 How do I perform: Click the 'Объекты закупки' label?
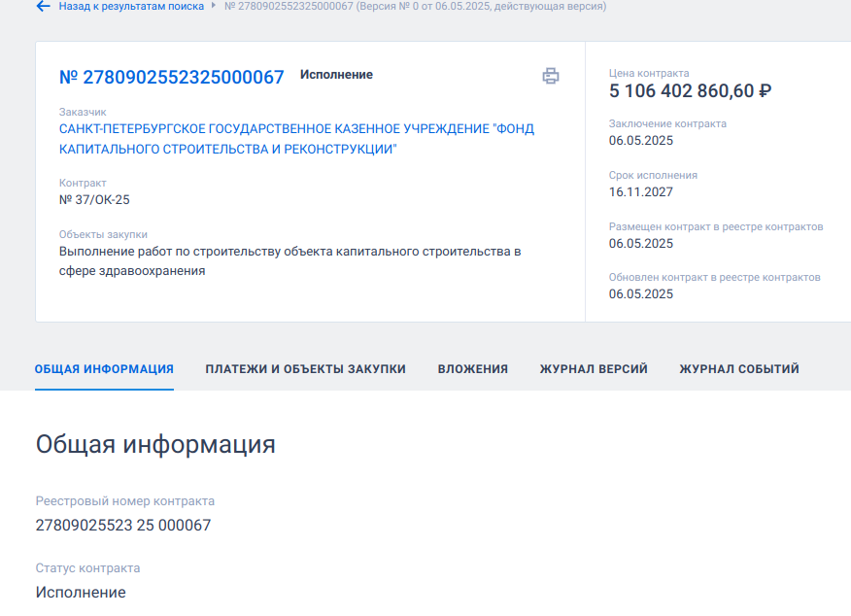point(103,234)
